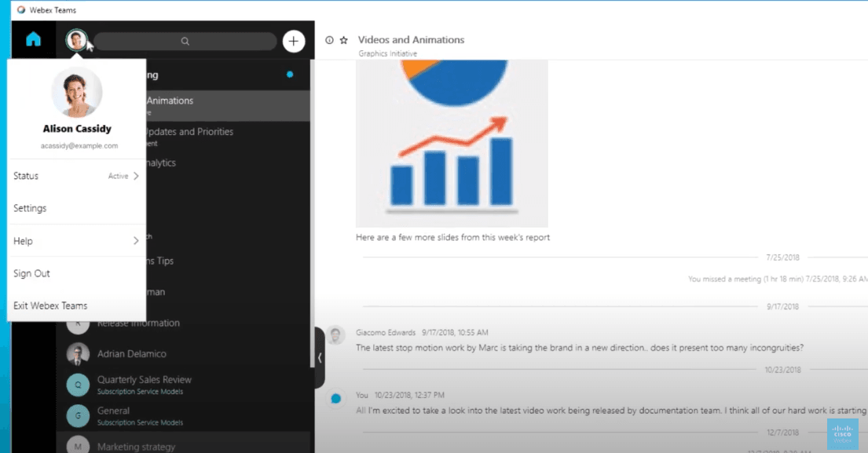Click into the search field

[185, 41]
